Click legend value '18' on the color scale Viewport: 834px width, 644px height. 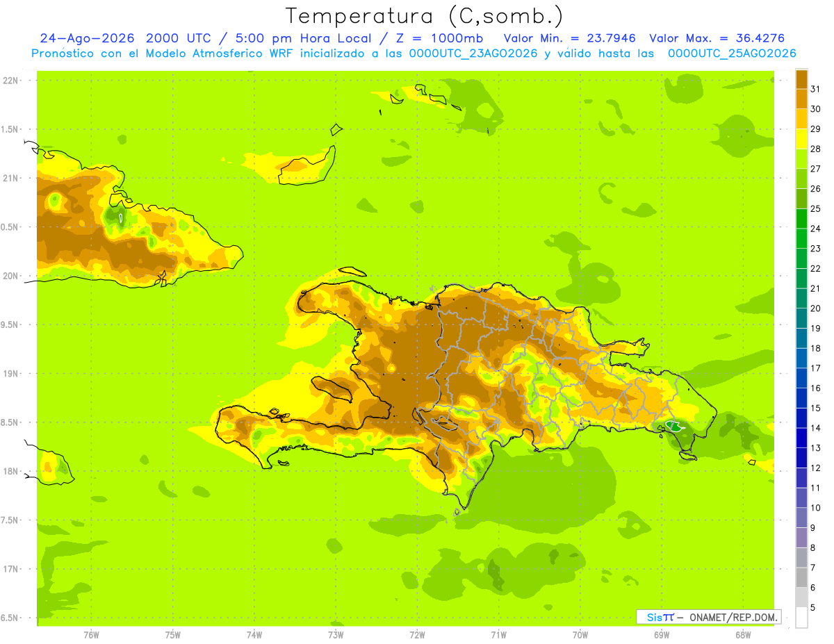click(x=815, y=348)
